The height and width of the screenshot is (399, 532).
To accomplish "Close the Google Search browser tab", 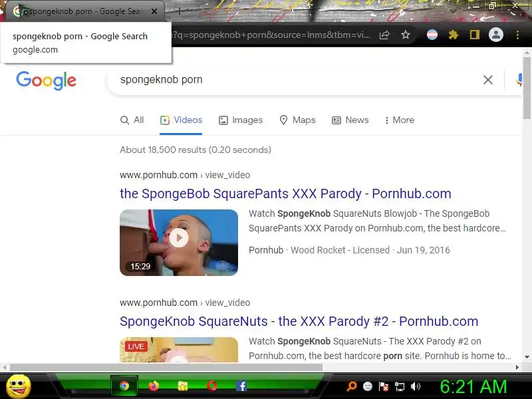I will click(154, 11).
